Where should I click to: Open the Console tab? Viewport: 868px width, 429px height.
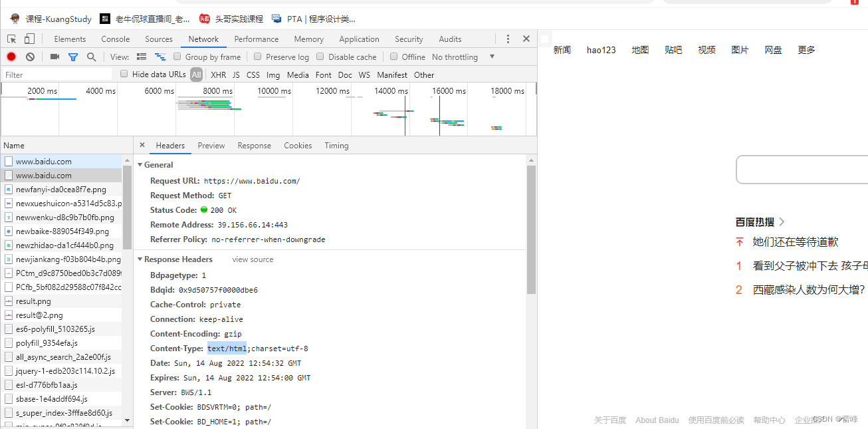point(116,39)
